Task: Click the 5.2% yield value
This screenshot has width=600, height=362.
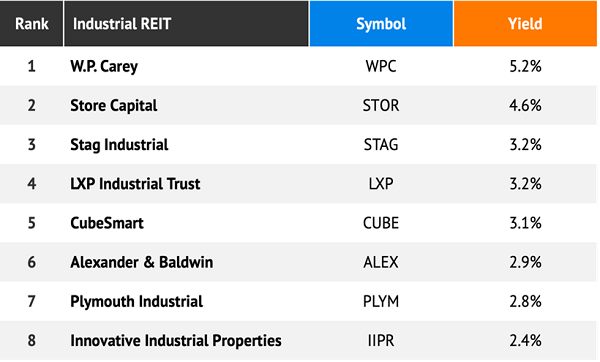Action: coord(525,67)
